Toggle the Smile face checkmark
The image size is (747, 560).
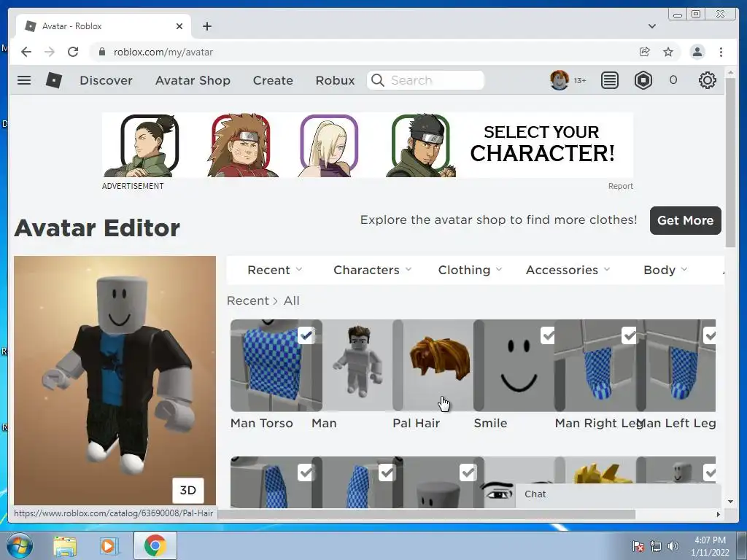pyautogui.click(x=549, y=335)
